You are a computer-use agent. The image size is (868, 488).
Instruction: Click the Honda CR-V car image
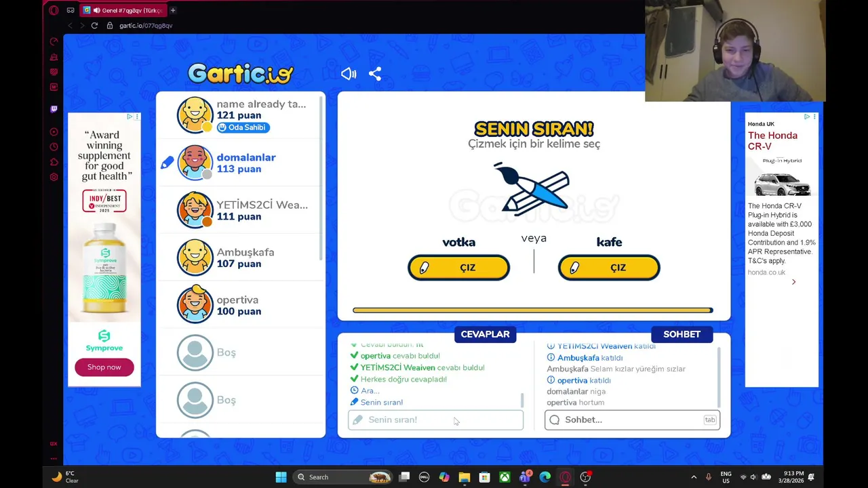(782, 184)
